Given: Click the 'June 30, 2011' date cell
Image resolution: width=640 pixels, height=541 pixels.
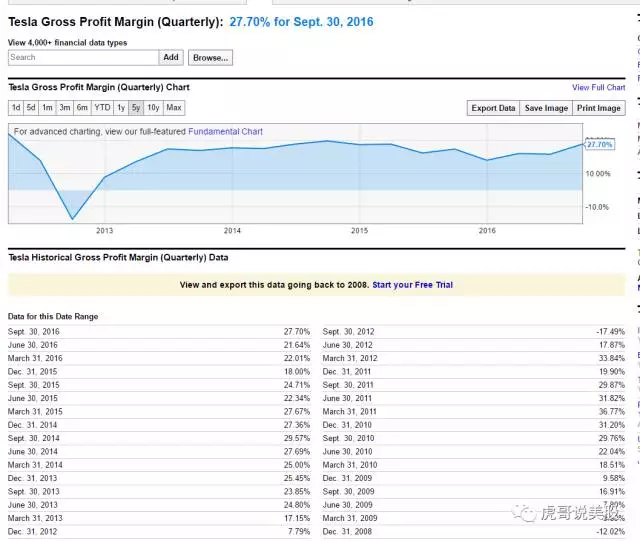Looking at the screenshot, I should pos(347,398).
